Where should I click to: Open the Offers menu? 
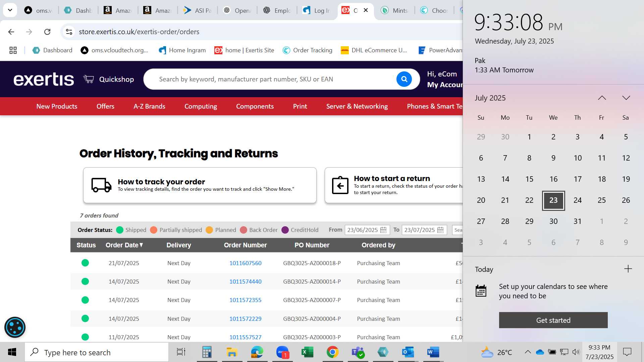pos(105,106)
